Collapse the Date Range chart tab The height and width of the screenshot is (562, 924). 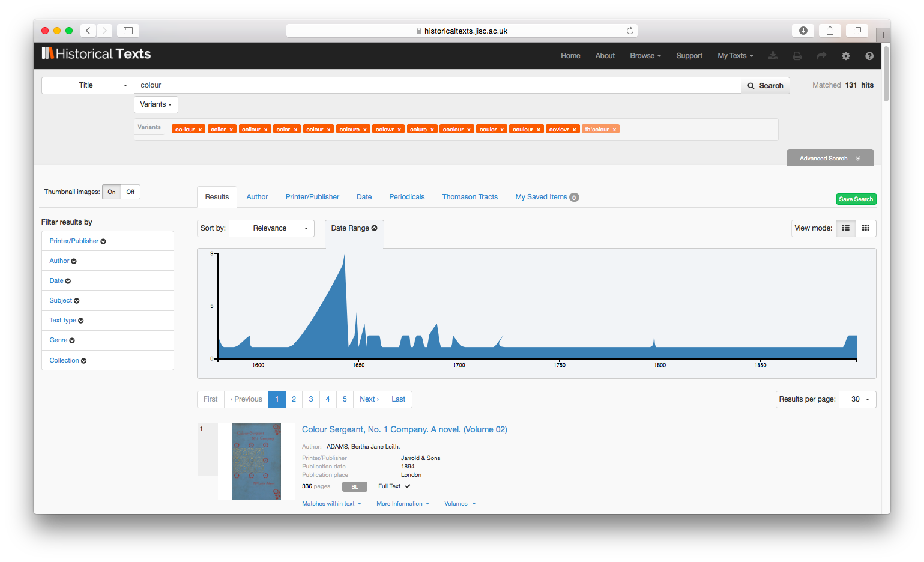(354, 228)
